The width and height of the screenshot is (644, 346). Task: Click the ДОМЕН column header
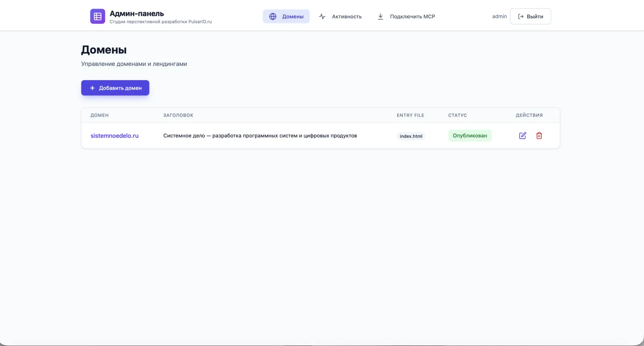pos(99,115)
